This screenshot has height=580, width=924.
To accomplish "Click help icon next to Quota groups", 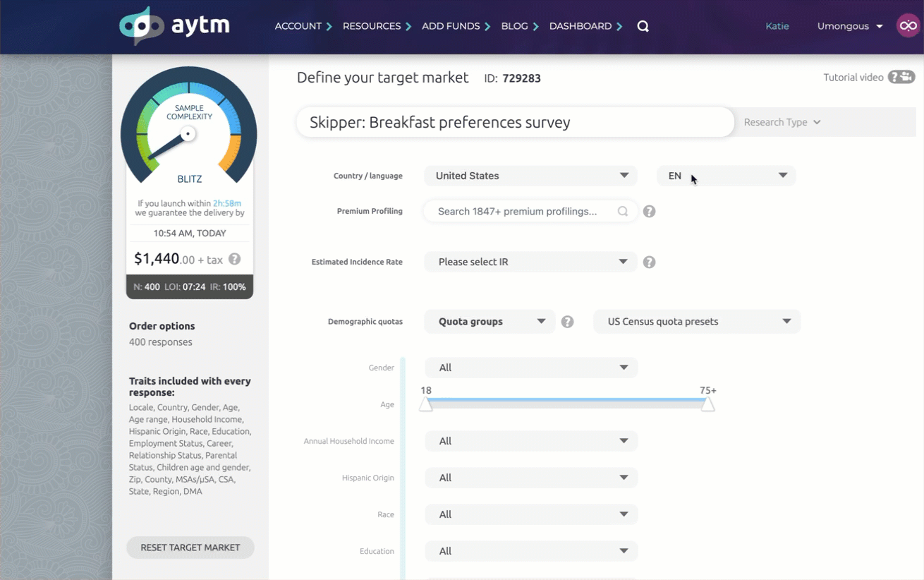I will (x=567, y=322).
